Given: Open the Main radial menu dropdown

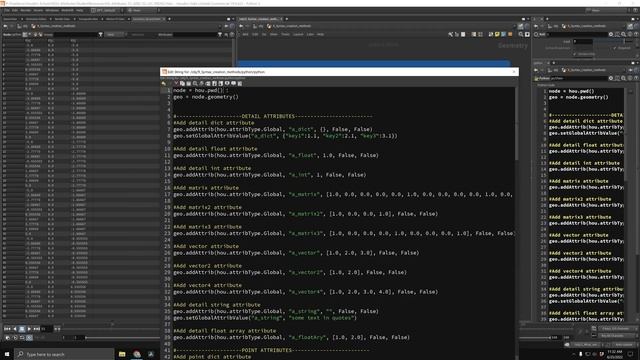Looking at the screenshot, I should click(143, 10).
